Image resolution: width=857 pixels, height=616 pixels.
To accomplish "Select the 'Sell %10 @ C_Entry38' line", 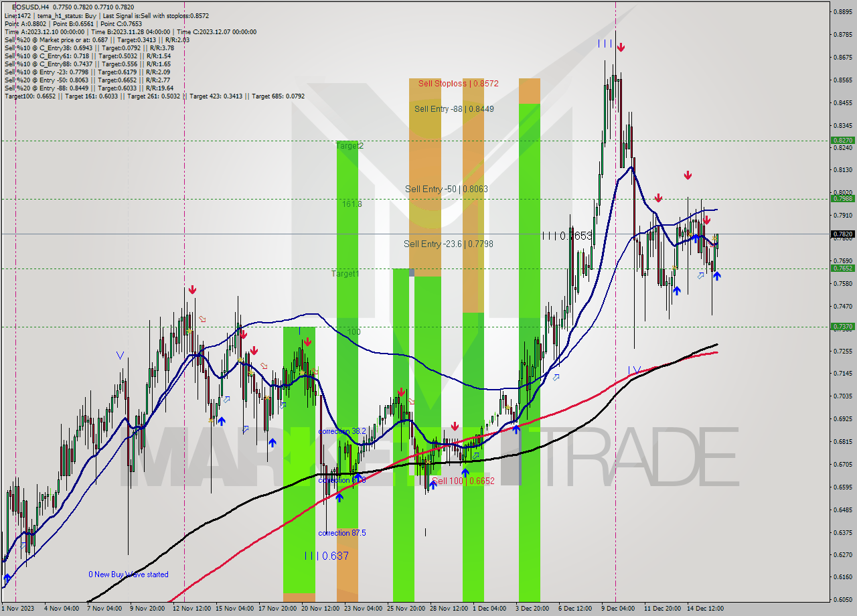I will point(89,48).
